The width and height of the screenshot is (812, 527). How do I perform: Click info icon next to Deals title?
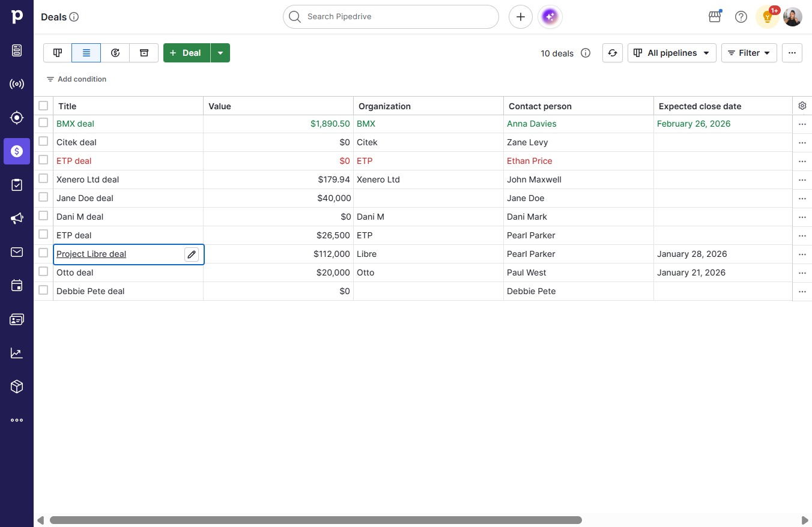point(74,17)
